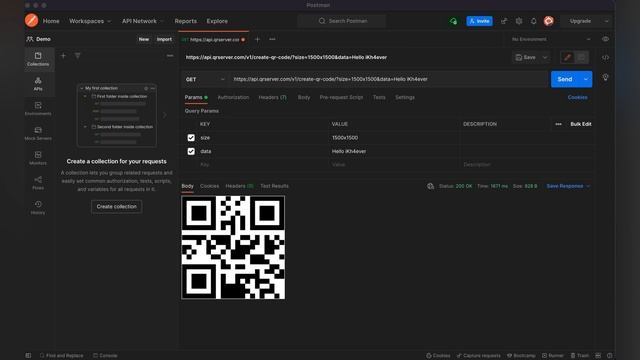Click the query params column options dots
Viewport: 640px width, 360px height.
(x=558, y=124)
